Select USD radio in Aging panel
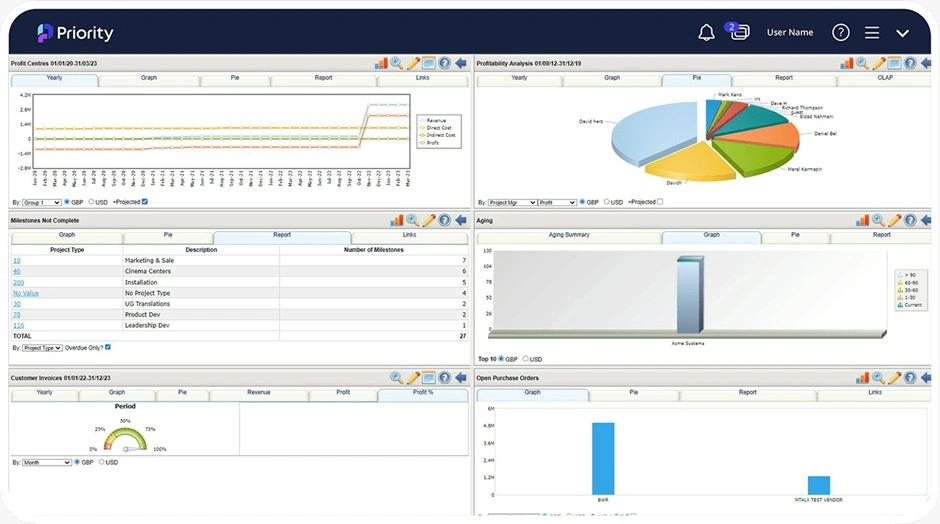This screenshot has width=940, height=524. point(525,359)
